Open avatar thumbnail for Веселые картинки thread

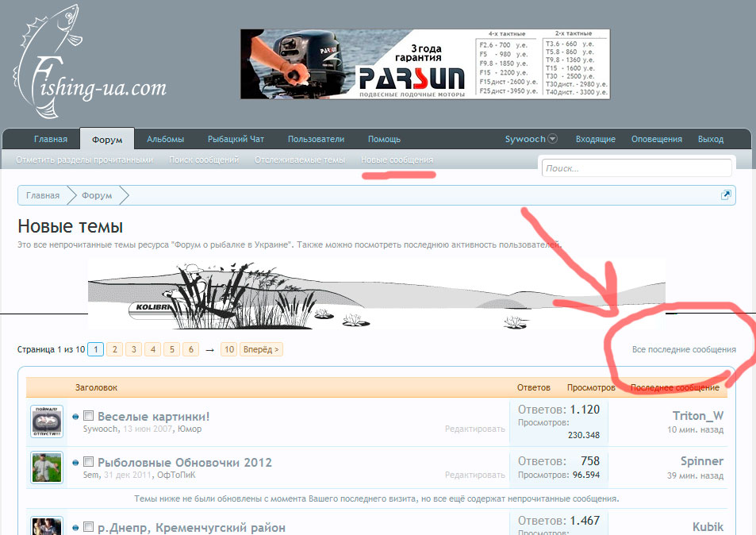pyautogui.click(x=47, y=421)
